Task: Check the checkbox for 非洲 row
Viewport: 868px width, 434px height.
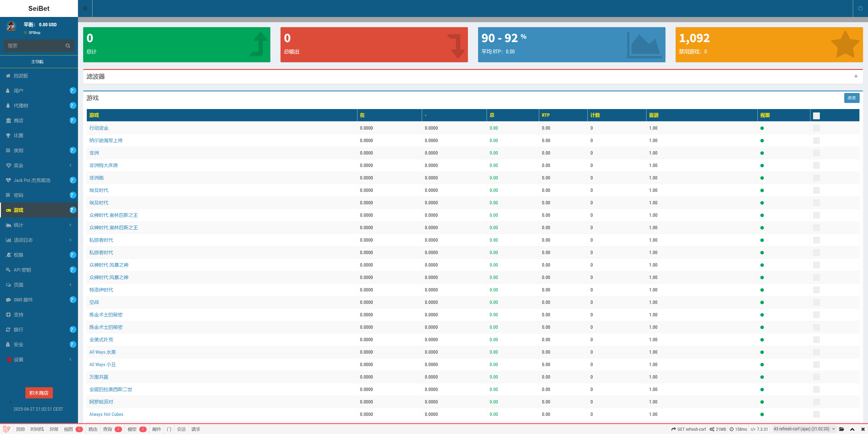Action: 816,153
